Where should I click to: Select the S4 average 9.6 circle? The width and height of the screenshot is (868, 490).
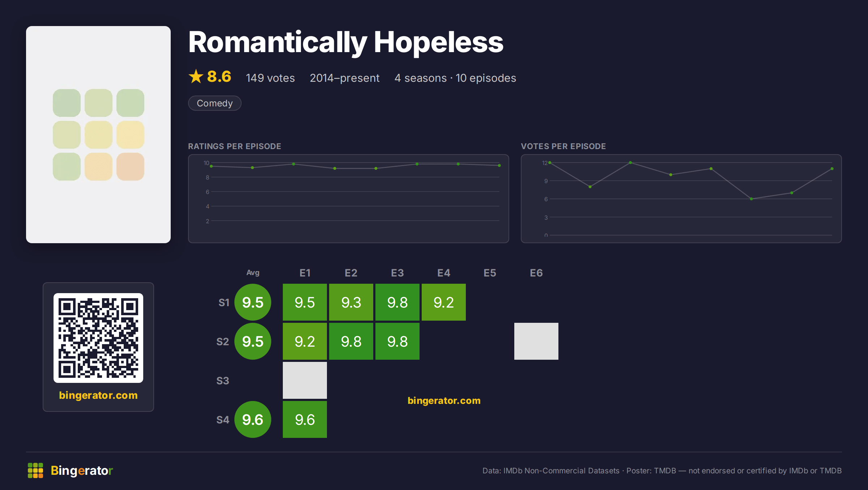click(x=253, y=419)
